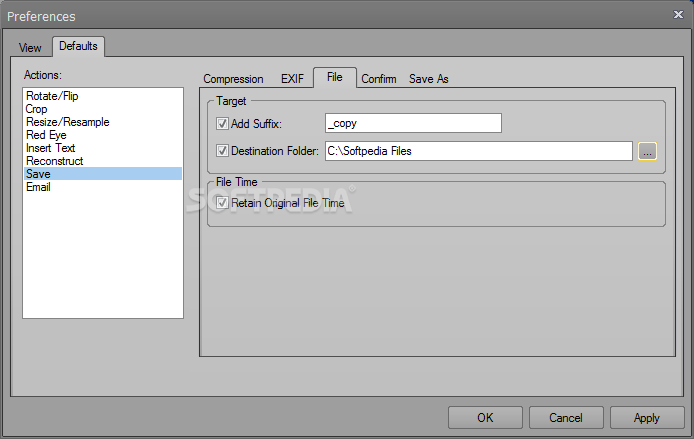Select Reconstruct in the Actions list
This screenshot has width=694, height=439.
(x=103, y=161)
